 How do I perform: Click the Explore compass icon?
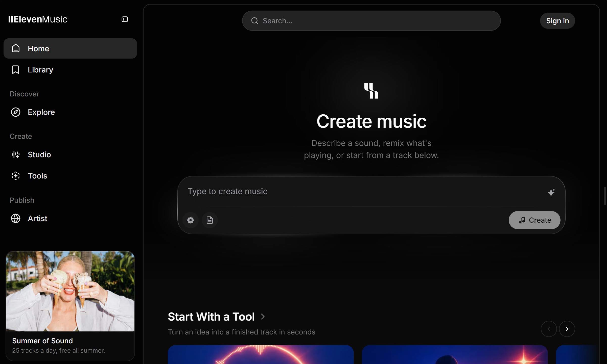pos(16,112)
